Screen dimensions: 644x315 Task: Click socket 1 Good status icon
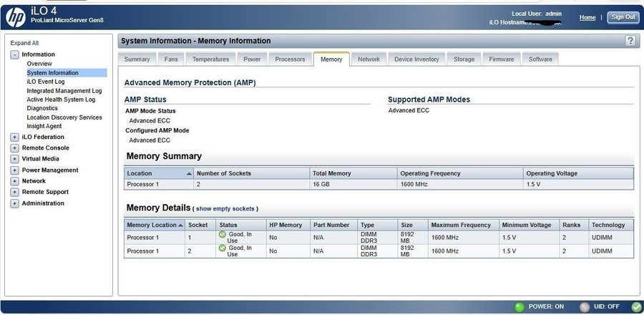coord(223,234)
